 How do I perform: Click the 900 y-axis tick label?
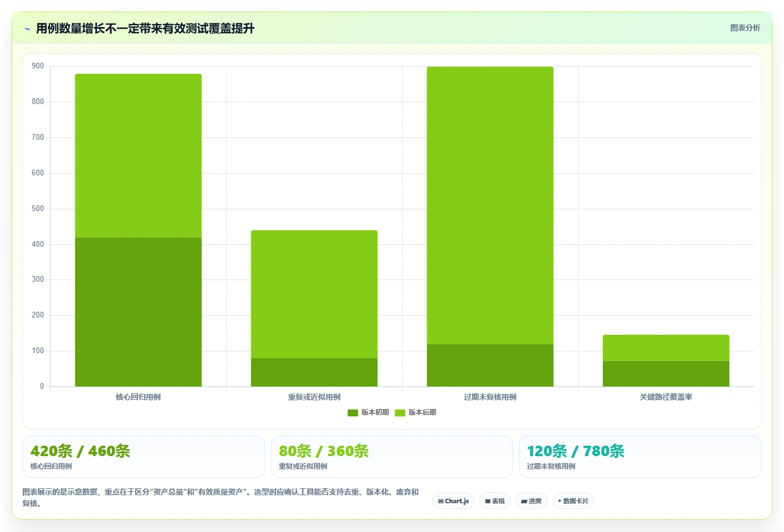(x=38, y=66)
